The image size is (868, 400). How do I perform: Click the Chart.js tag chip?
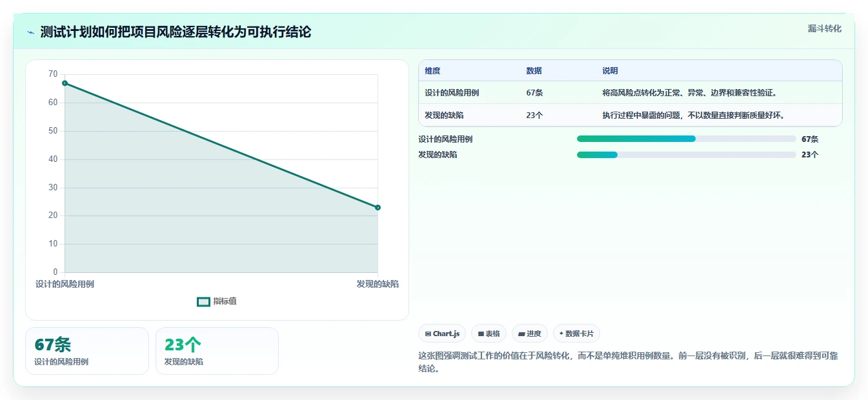click(442, 334)
